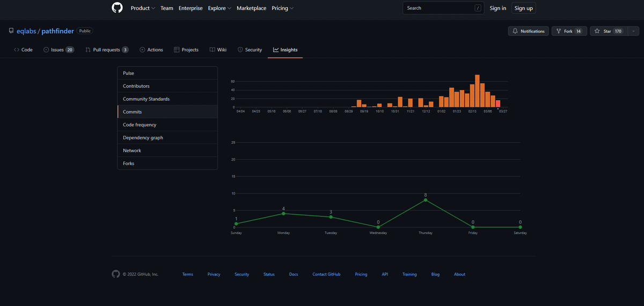Select the tallest orange commit bar
Image resolution: width=644 pixels, height=306 pixels.
[x=477, y=91]
